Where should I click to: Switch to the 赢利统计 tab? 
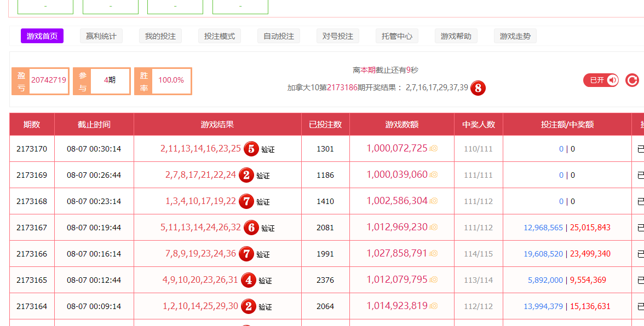tap(101, 36)
